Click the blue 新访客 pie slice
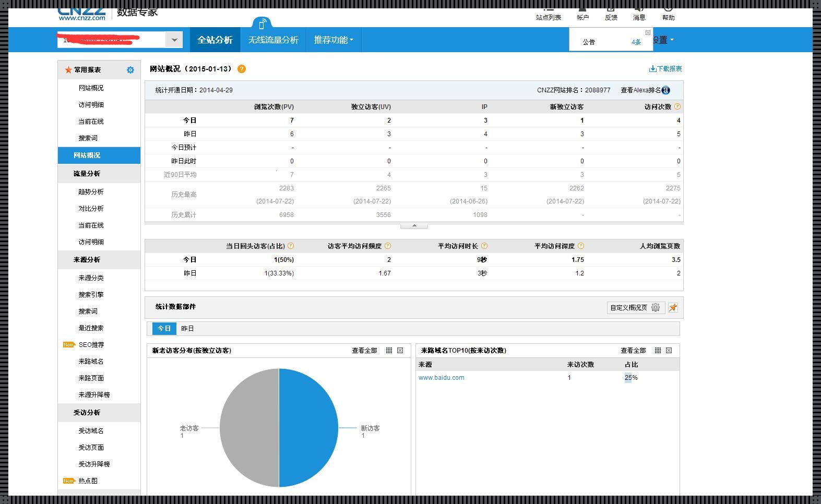This screenshot has width=821, height=504. point(309,428)
